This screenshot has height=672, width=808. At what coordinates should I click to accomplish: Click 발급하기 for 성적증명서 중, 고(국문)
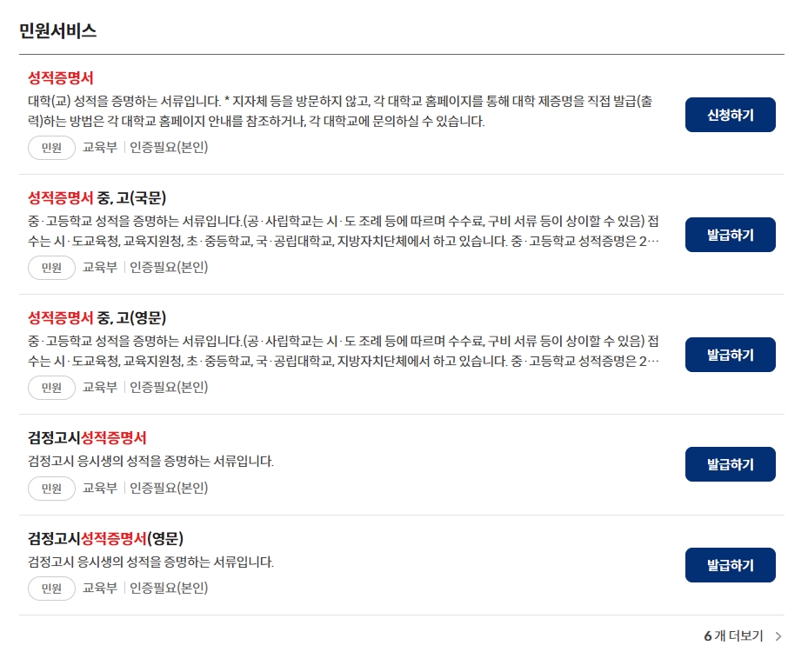coord(730,234)
